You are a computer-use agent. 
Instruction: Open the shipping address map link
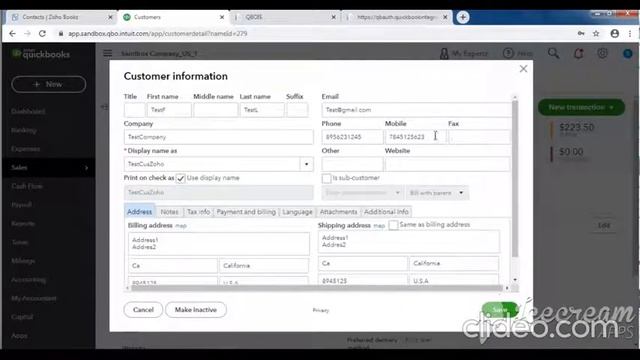pos(379,226)
